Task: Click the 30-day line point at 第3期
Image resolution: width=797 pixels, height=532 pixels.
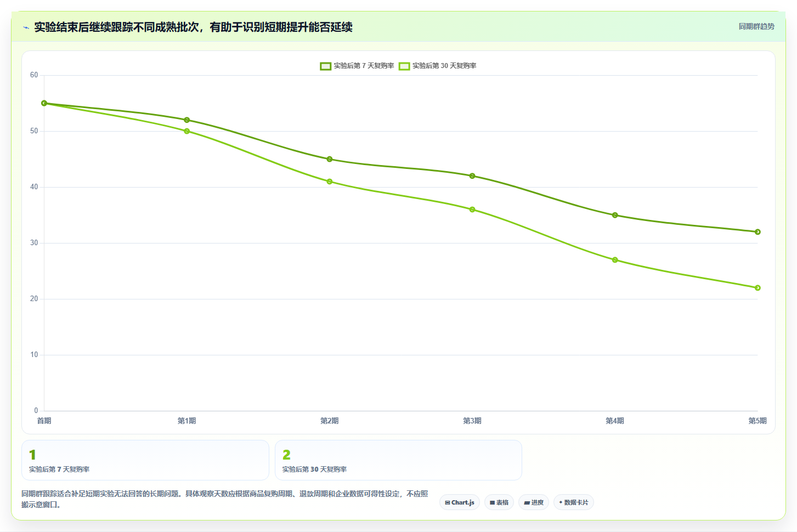Action: coord(472,210)
